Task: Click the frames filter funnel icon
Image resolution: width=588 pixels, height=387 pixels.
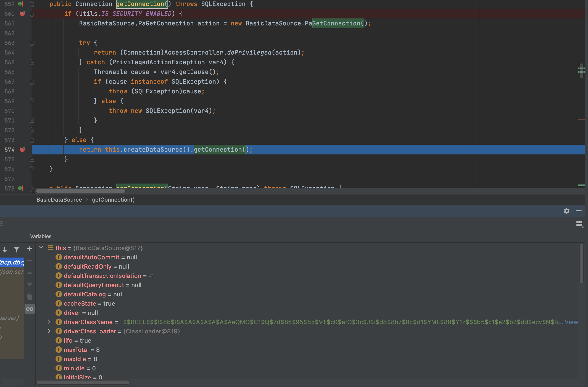Action: coord(17,249)
